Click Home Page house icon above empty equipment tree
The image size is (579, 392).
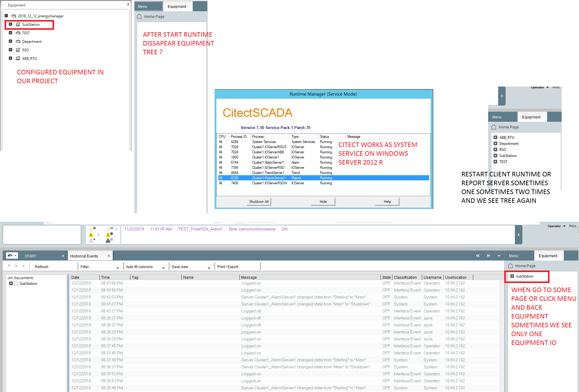coord(139,16)
